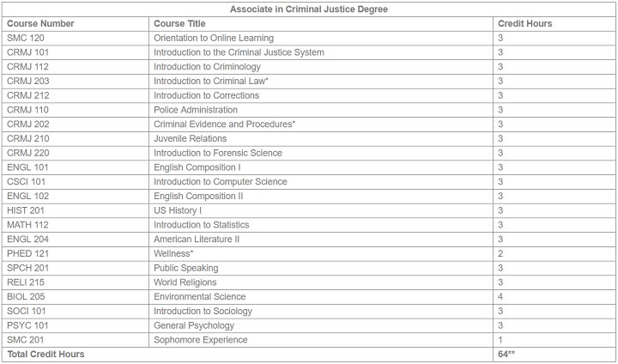The image size is (618, 364).
Task: Click the 64** total credit hours value
Action: click(506, 355)
